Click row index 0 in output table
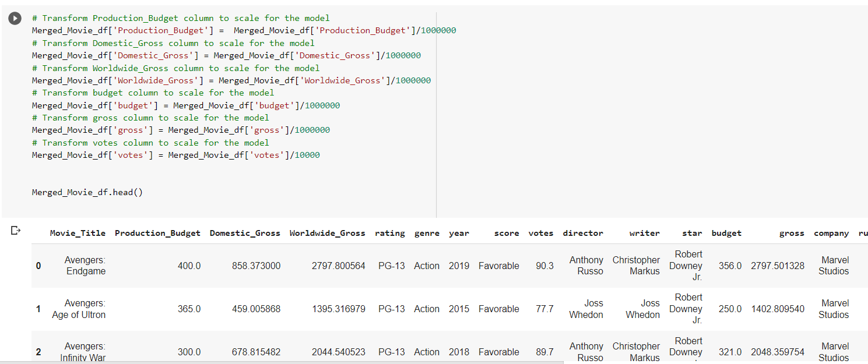This screenshot has width=868, height=364. click(38, 266)
